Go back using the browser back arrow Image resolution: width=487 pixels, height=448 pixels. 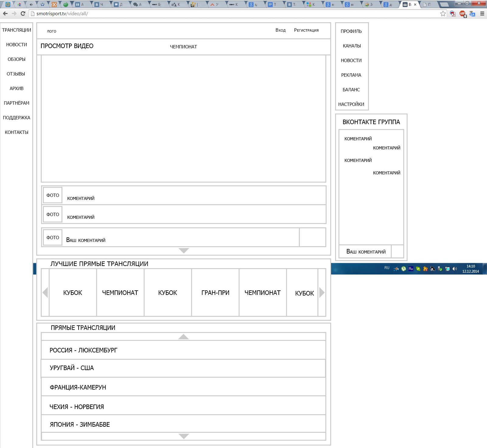click(5, 13)
